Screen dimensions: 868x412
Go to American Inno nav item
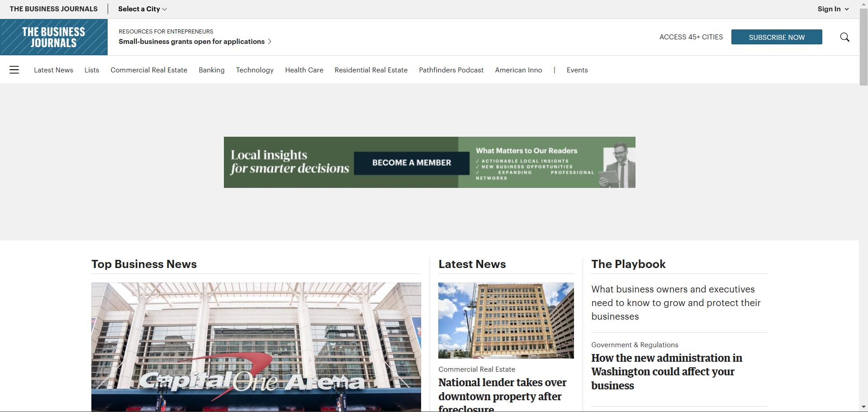[x=518, y=70]
